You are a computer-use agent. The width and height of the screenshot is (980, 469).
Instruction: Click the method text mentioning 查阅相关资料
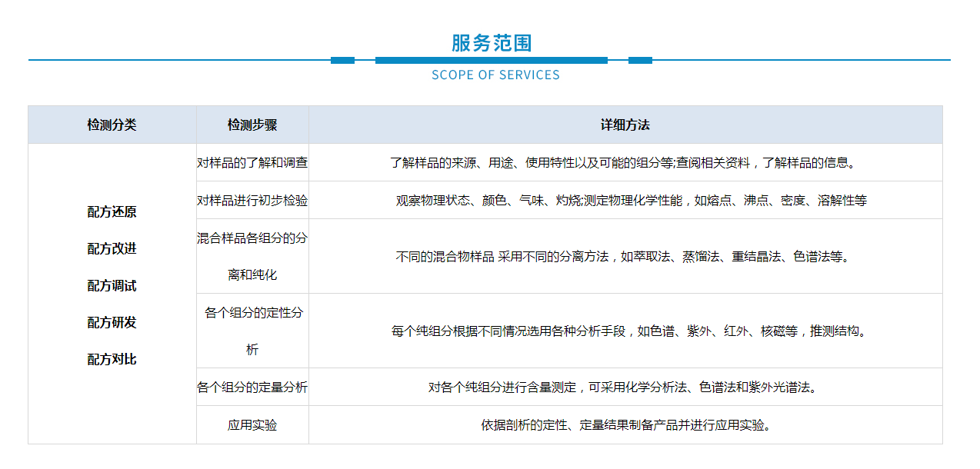coord(625,163)
